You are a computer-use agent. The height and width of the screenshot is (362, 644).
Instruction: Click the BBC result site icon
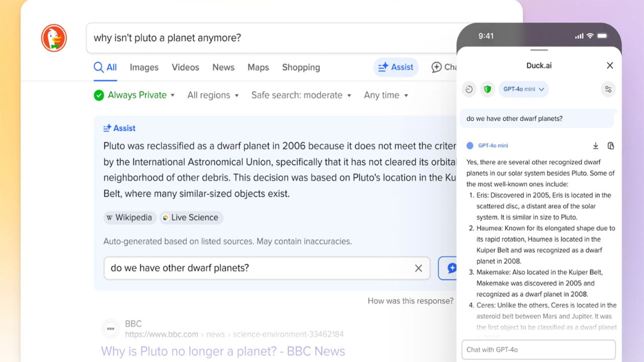111,328
